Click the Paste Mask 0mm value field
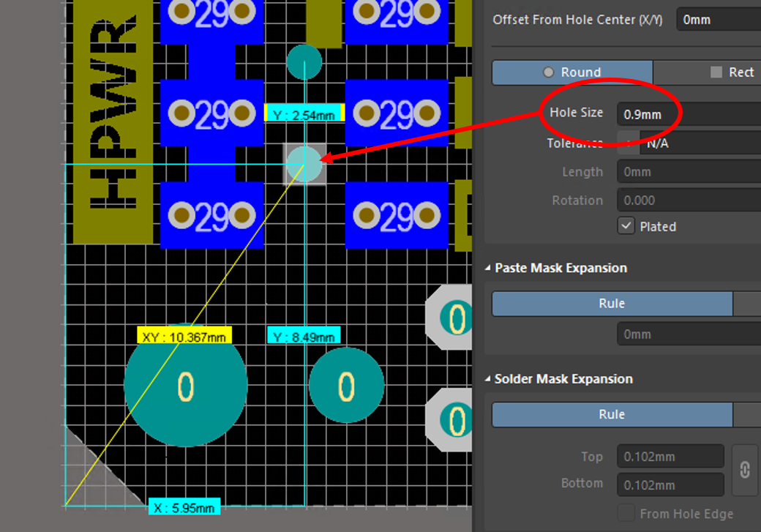Screen dimensions: 761x532 (689, 334)
